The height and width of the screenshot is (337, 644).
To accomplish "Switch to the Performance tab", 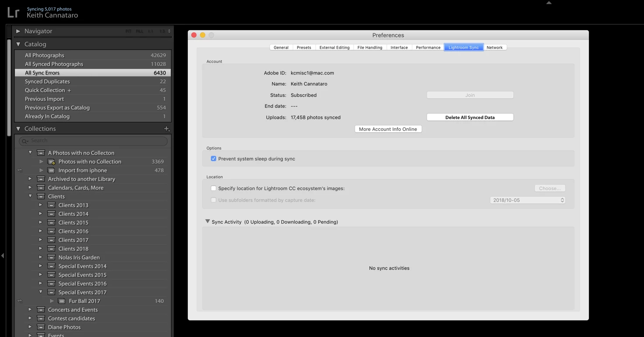I will [428, 48].
